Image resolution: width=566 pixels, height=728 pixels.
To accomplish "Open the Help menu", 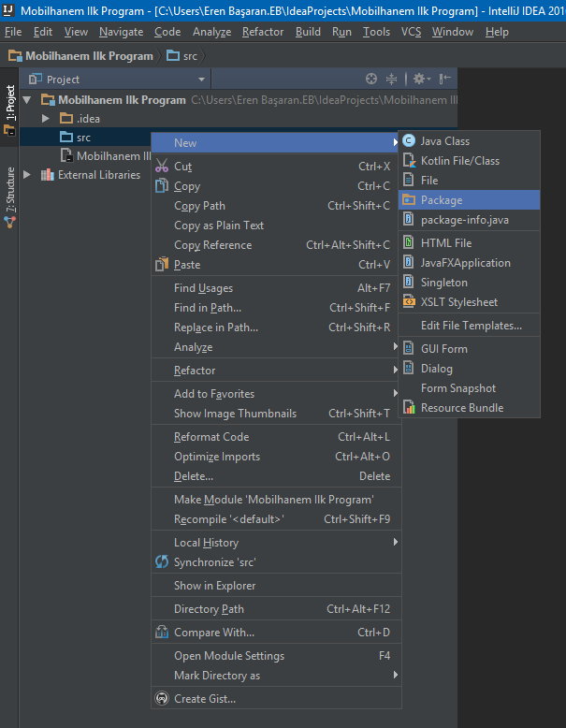I will (497, 32).
